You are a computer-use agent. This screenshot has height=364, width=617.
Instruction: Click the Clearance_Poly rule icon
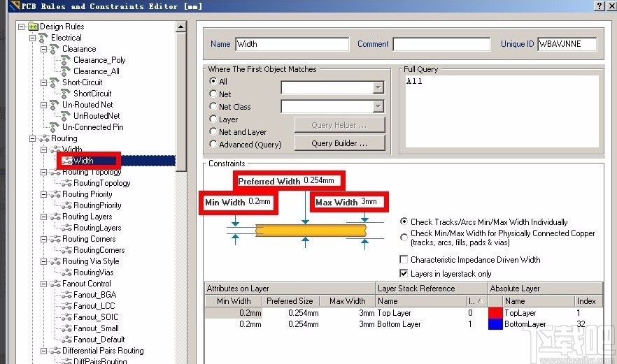pyautogui.click(x=66, y=60)
